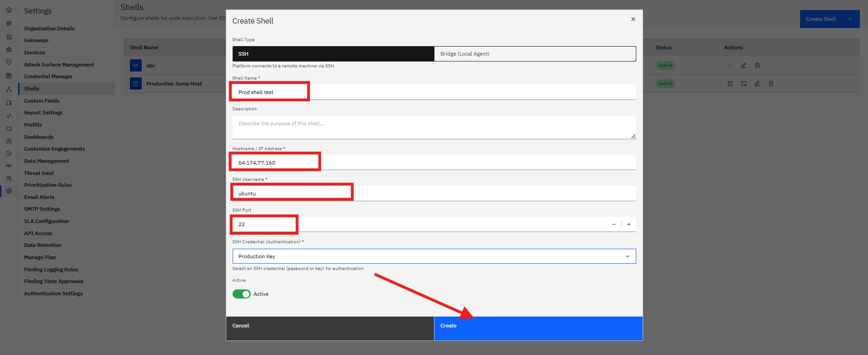Increase SSH port with plus button
868x355 pixels.
point(629,224)
